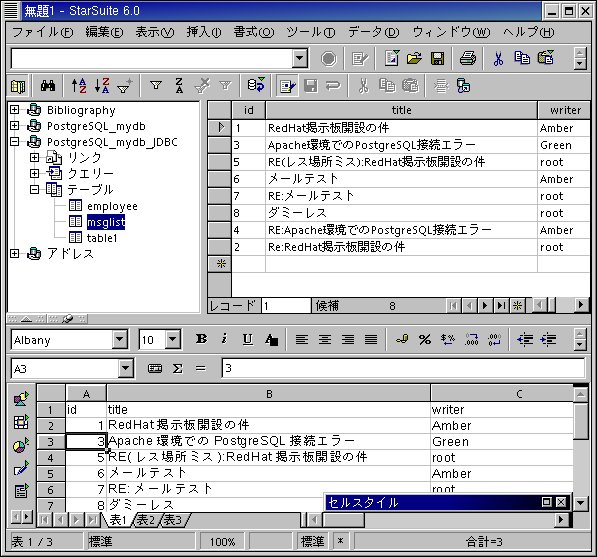Copy selection in main toolbar
Viewport: 597px width, 557px height.
coord(522,58)
